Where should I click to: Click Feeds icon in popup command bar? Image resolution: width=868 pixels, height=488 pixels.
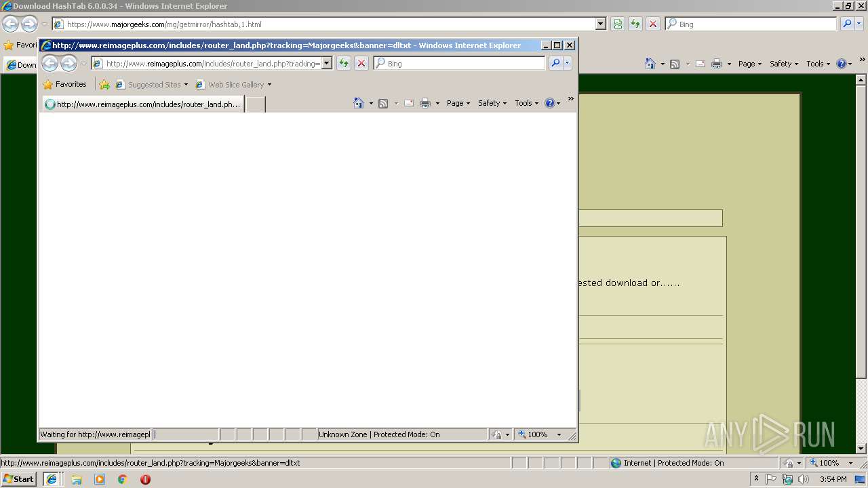point(383,103)
